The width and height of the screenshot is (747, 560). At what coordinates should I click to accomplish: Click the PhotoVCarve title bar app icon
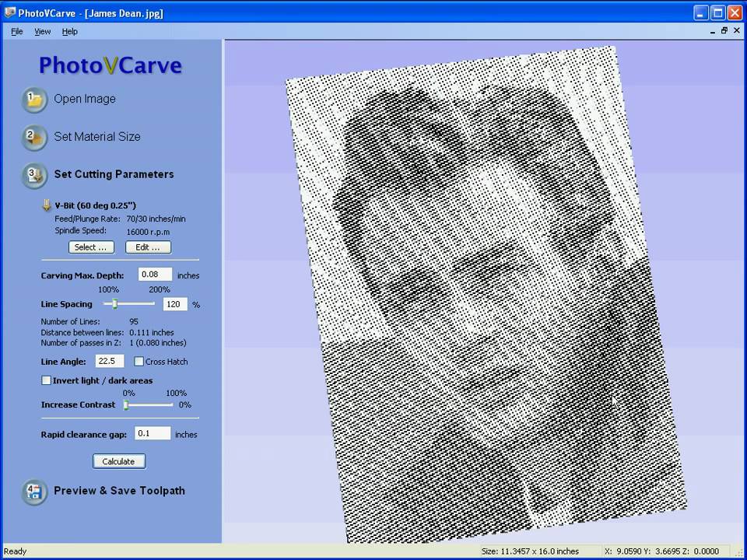(x=9, y=12)
